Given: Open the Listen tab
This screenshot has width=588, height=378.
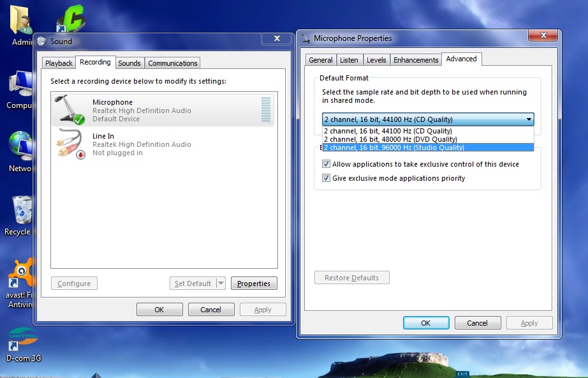Looking at the screenshot, I should [349, 60].
